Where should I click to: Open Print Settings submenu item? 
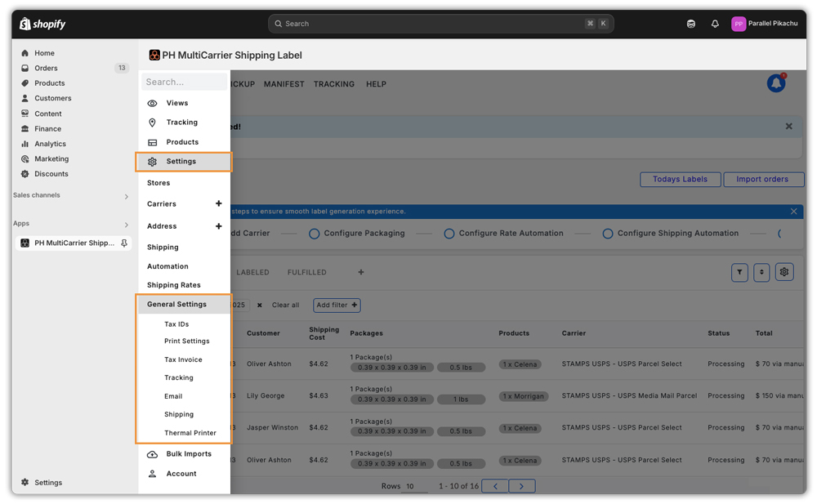point(187,341)
